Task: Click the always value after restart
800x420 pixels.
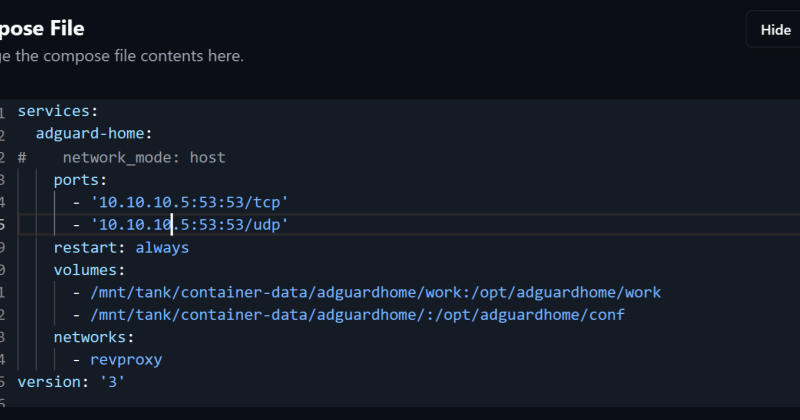Action: pos(162,248)
